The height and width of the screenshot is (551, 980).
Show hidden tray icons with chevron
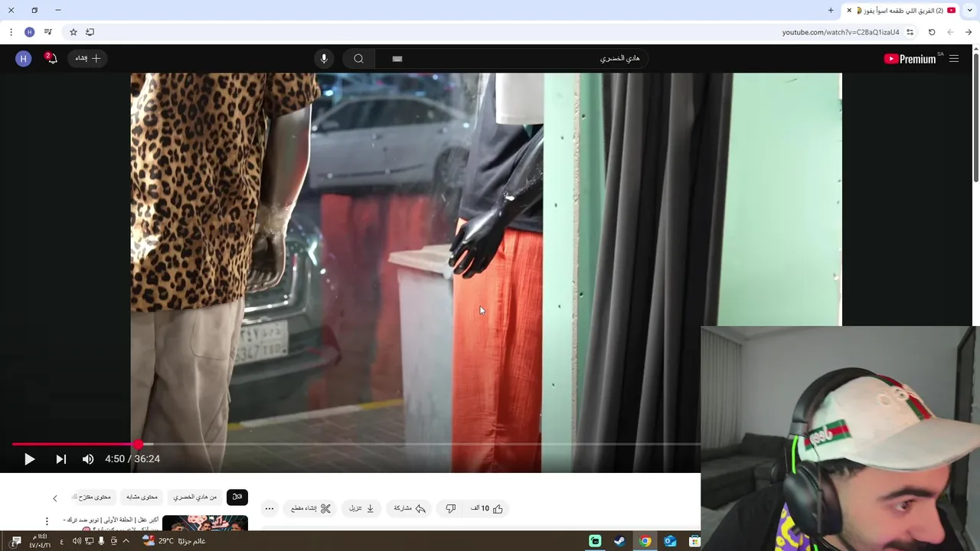coord(126,541)
